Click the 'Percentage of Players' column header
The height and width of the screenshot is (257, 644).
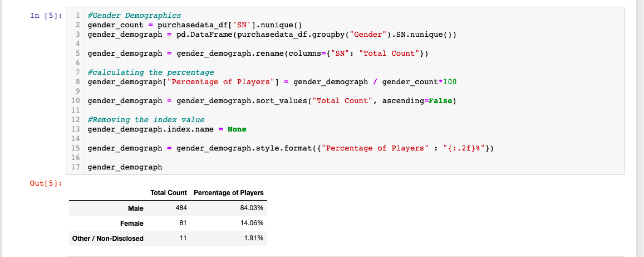point(228,192)
